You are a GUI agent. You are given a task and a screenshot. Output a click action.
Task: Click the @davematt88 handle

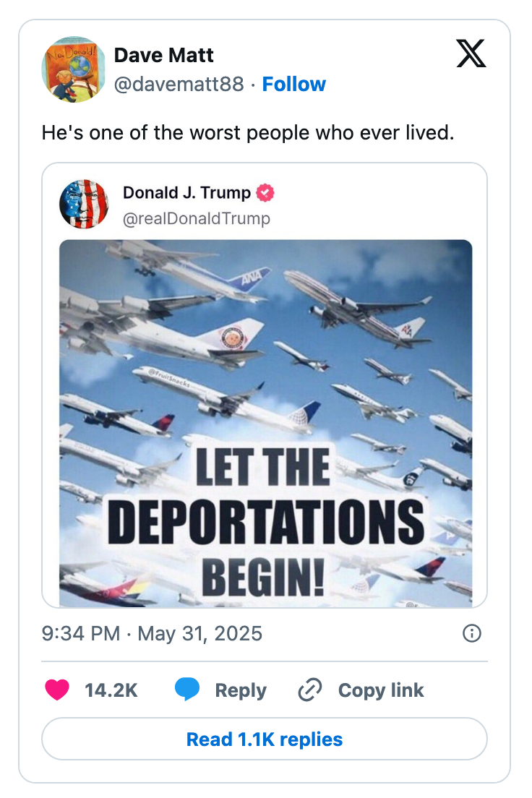179,84
